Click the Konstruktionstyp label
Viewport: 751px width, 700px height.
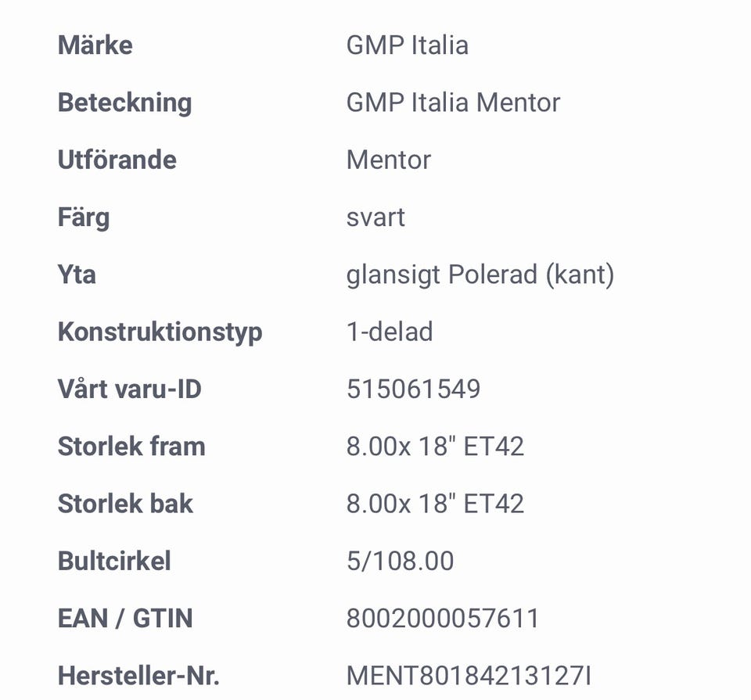click(160, 332)
